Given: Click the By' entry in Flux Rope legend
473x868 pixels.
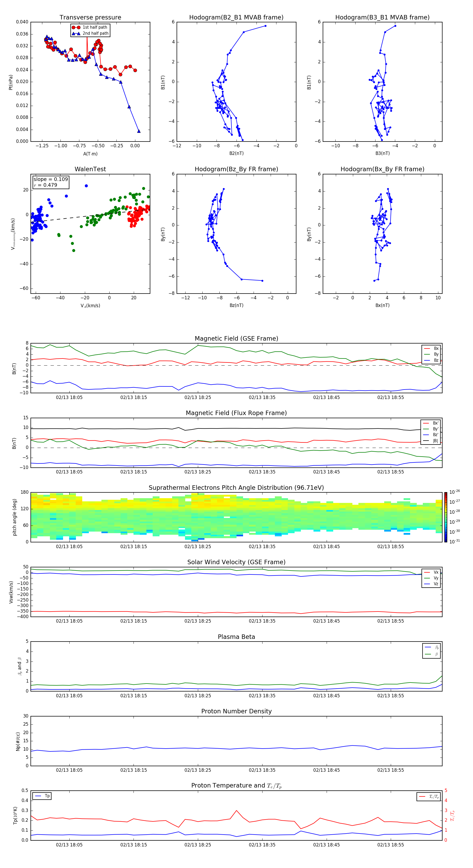Looking at the screenshot, I should 431,429.
